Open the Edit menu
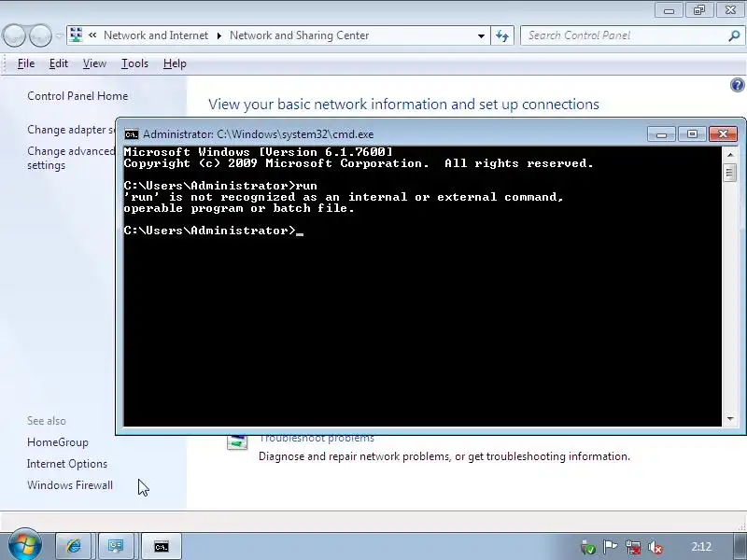The height and width of the screenshot is (560, 747). click(x=59, y=63)
